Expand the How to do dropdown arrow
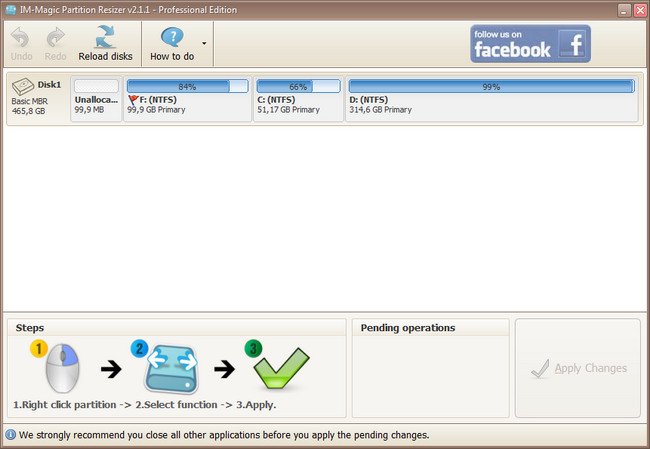Viewport: 650px width, 449px height. (x=204, y=43)
